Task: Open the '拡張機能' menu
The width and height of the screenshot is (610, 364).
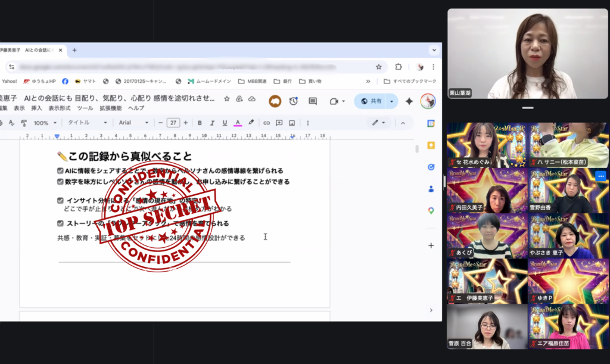Action: pyautogui.click(x=110, y=108)
